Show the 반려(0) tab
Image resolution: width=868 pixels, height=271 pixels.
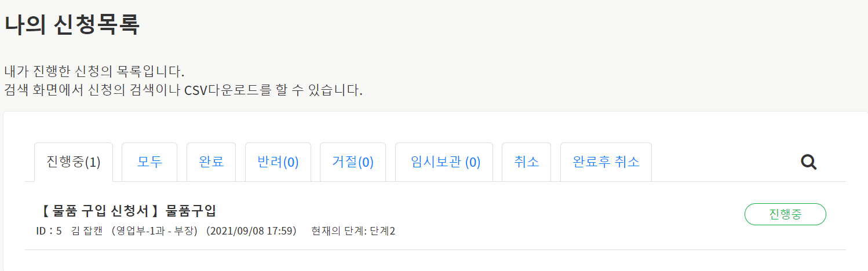point(278,162)
